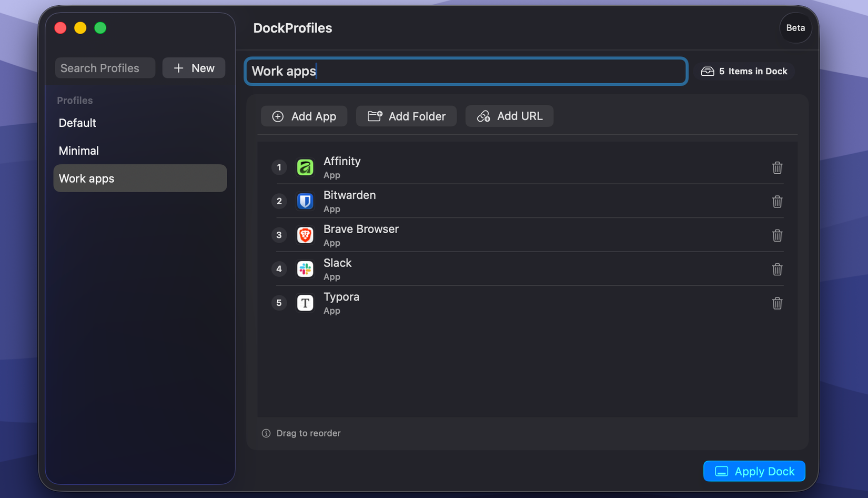The image size is (868, 498).
Task: Add a folder to the dock profile
Action: 406,116
